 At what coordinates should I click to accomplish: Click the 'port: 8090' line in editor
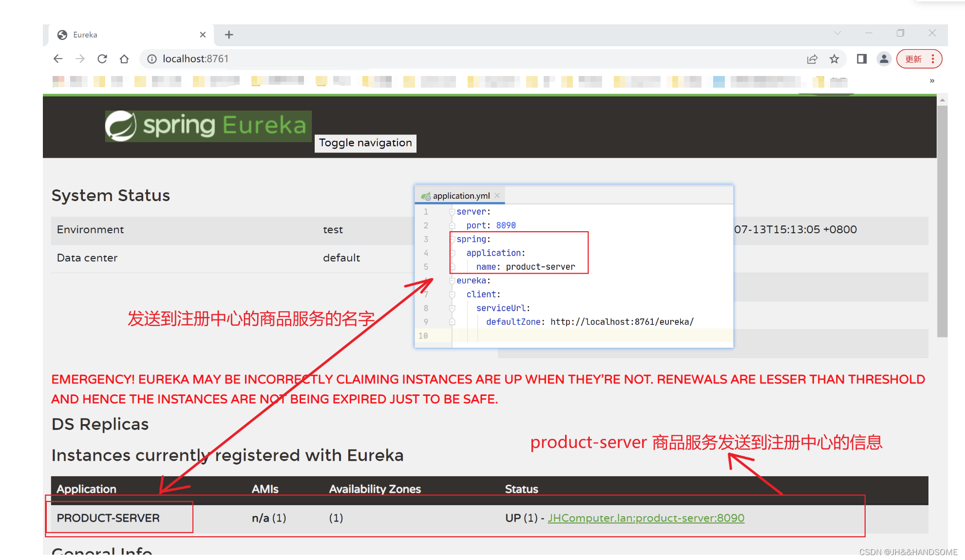(x=491, y=225)
